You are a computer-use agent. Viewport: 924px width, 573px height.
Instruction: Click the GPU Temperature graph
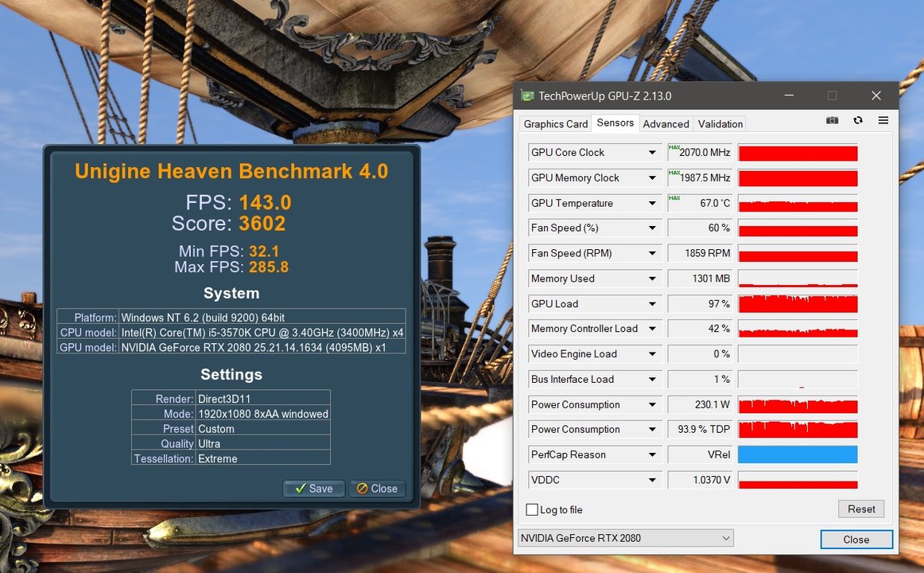798,204
